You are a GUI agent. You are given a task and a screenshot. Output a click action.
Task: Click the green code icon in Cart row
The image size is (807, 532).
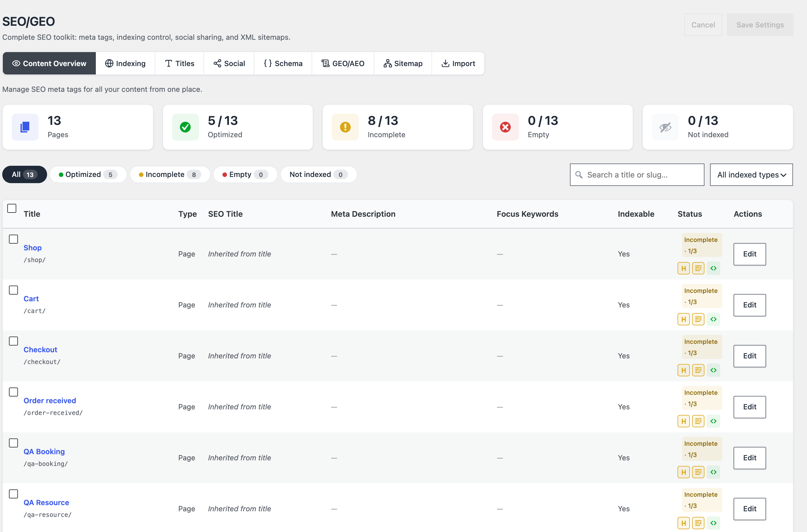coord(713,319)
